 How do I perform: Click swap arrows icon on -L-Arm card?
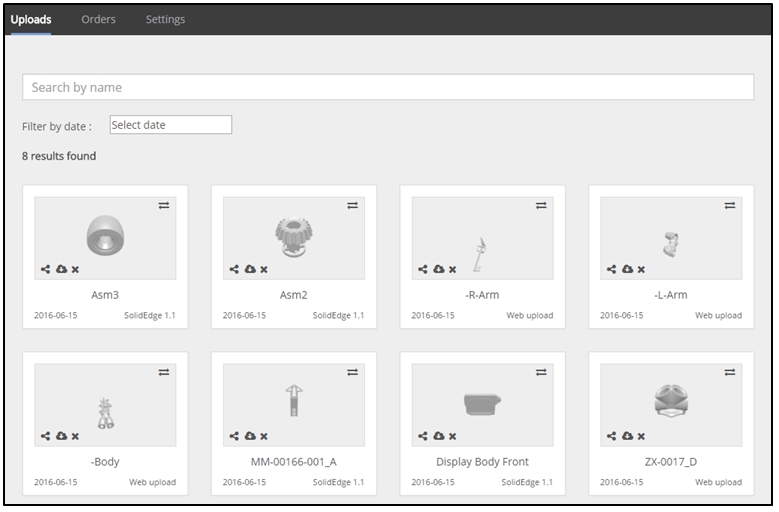[x=730, y=206]
